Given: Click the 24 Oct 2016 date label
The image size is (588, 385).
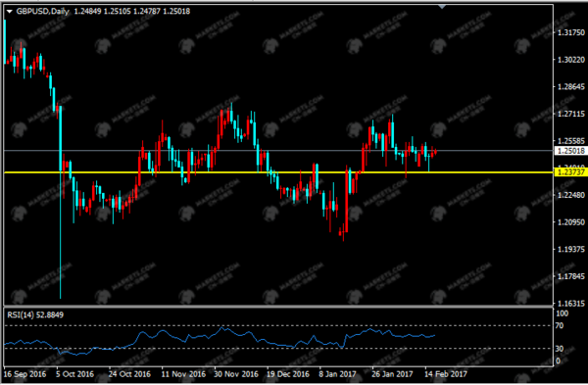Looking at the screenshot, I should point(129,374).
